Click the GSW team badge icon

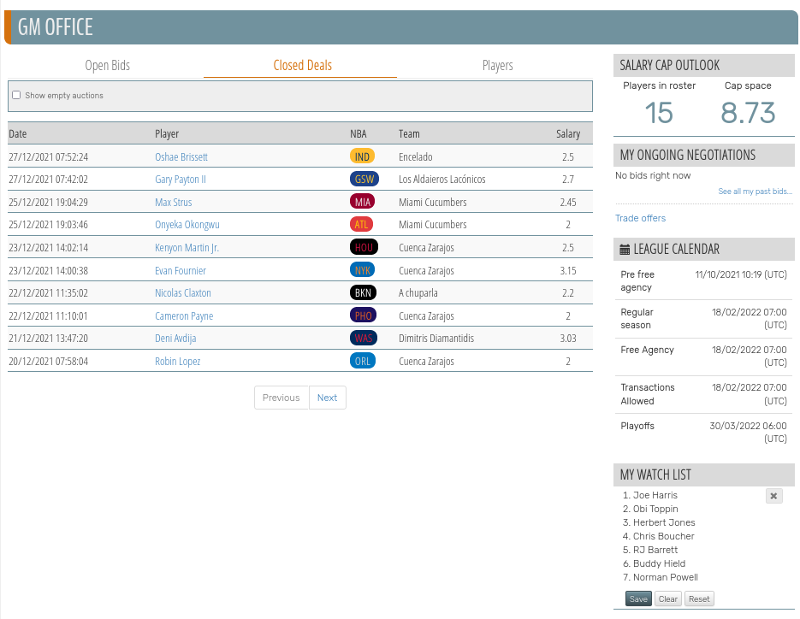pos(363,180)
